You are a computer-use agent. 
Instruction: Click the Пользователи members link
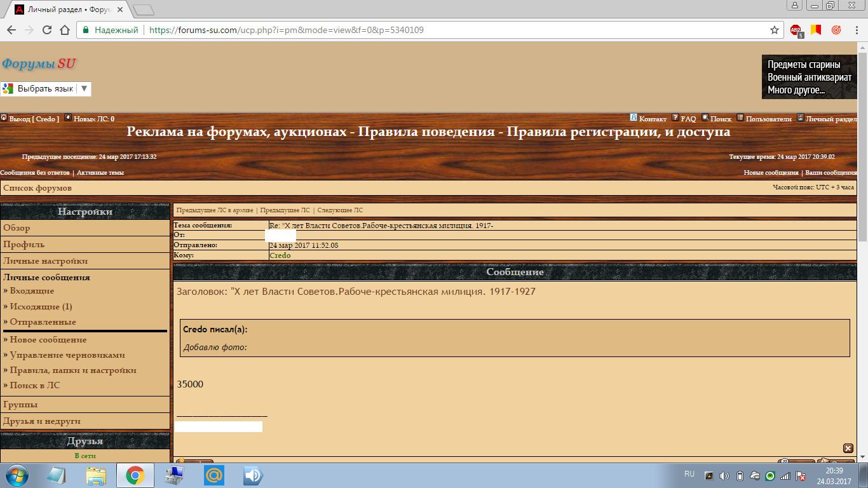click(x=768, y=119)
